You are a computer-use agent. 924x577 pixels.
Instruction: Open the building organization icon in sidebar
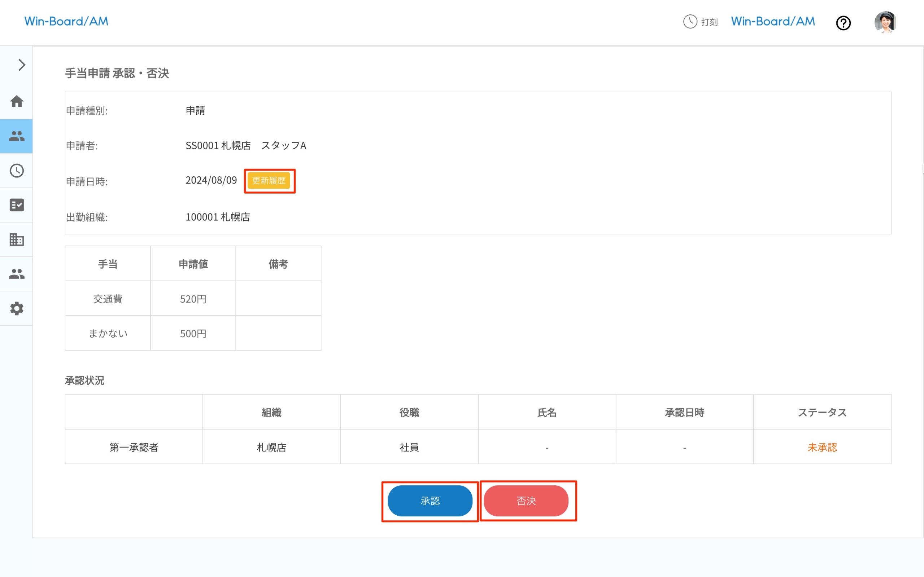pos(16,240)
